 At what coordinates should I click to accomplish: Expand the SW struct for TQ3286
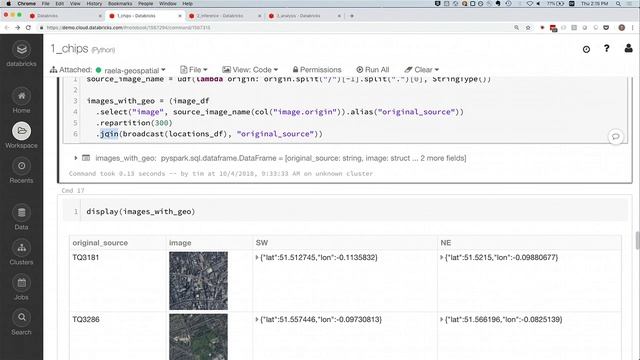257,320
